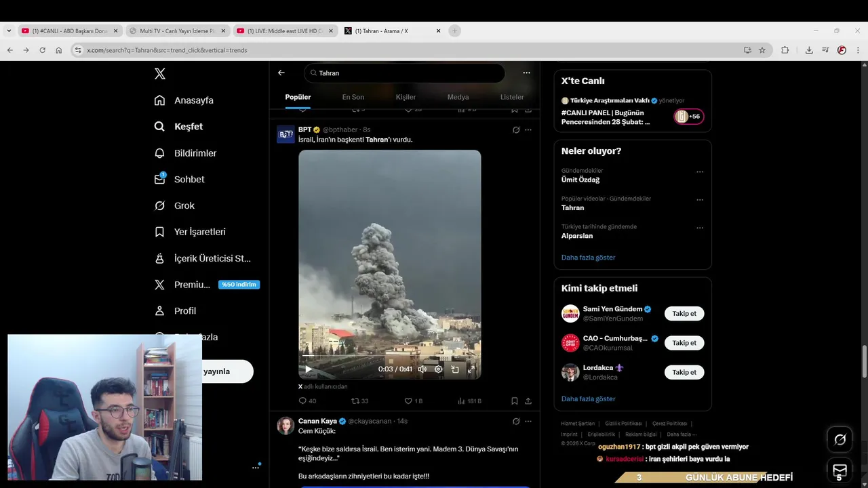Image resolution: width=868 pixels, height=488 pixels.
Task: Open new browser tab
Action: pos(455,30)
